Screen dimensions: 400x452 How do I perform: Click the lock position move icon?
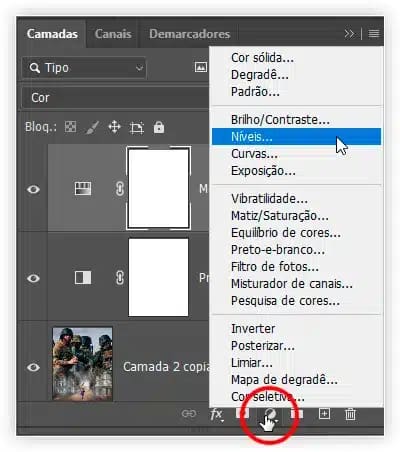[114, 127]
